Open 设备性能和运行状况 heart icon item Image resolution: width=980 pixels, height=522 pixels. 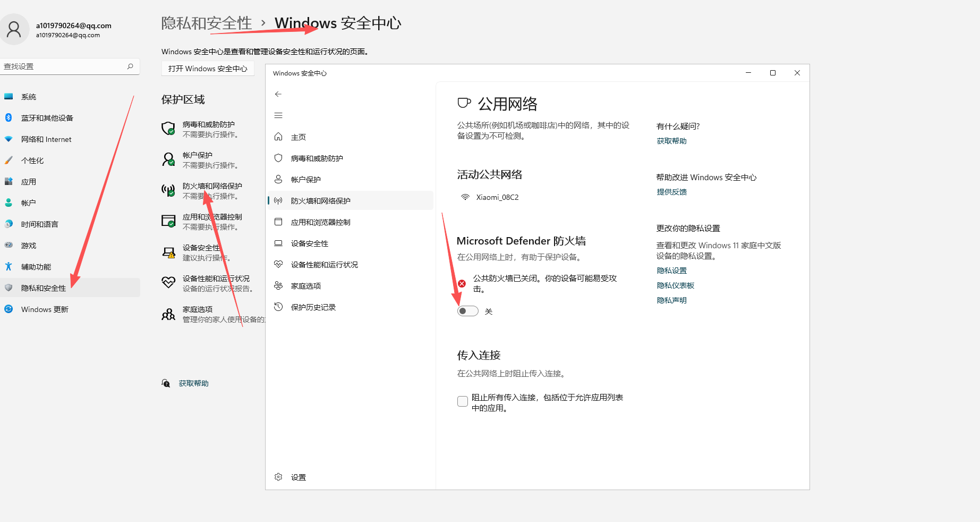click(278, 265)
